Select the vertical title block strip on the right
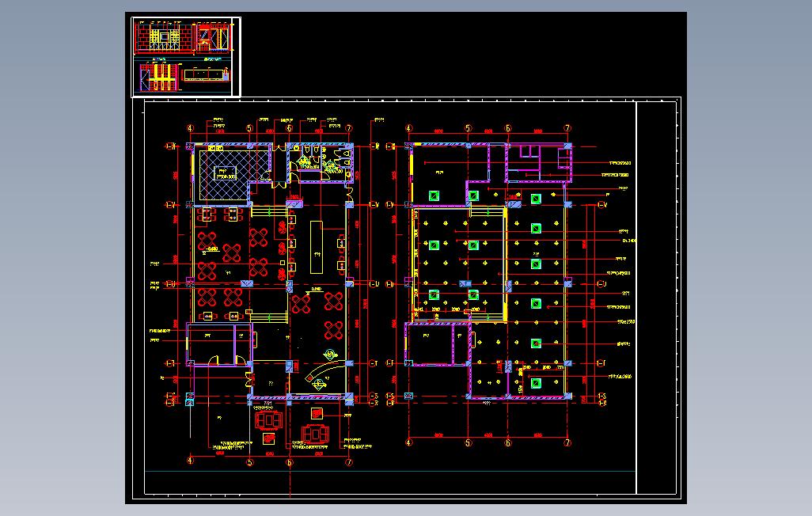Image resolution: width=812 pixels, height=516 pixels. point(656,298)
